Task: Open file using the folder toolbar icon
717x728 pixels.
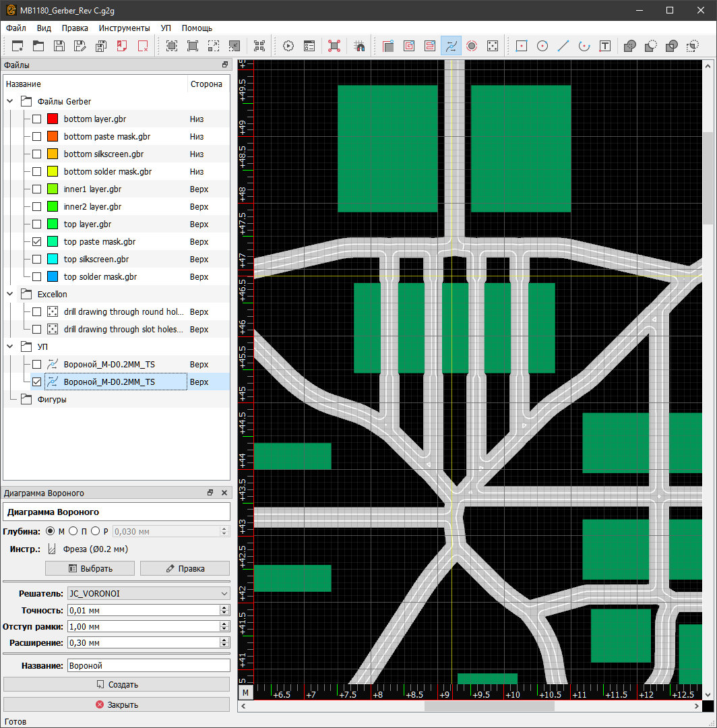Action: [x=38, y=46]
